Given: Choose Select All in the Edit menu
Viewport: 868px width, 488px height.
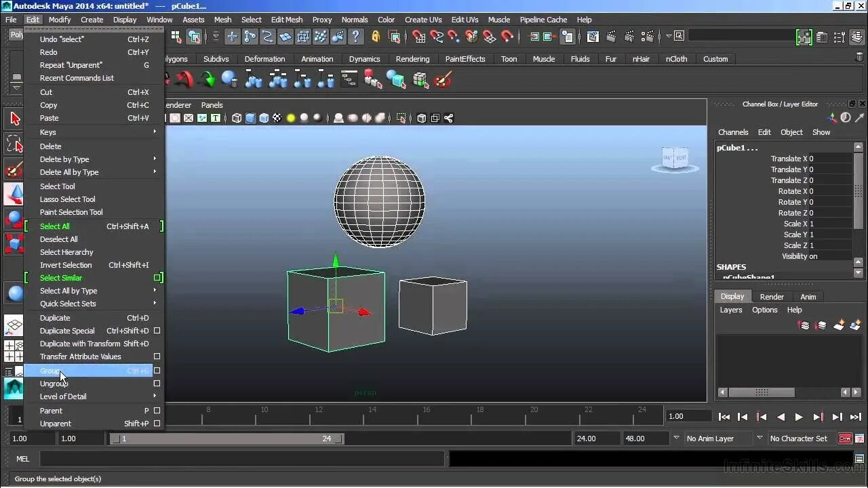Looking at the screenshot, I should 94,226.
